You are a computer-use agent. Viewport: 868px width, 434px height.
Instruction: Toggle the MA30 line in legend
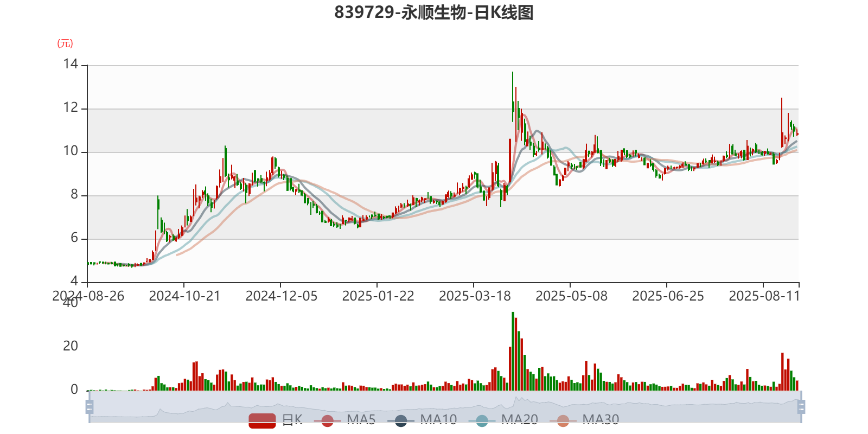(x=584, y=420)
